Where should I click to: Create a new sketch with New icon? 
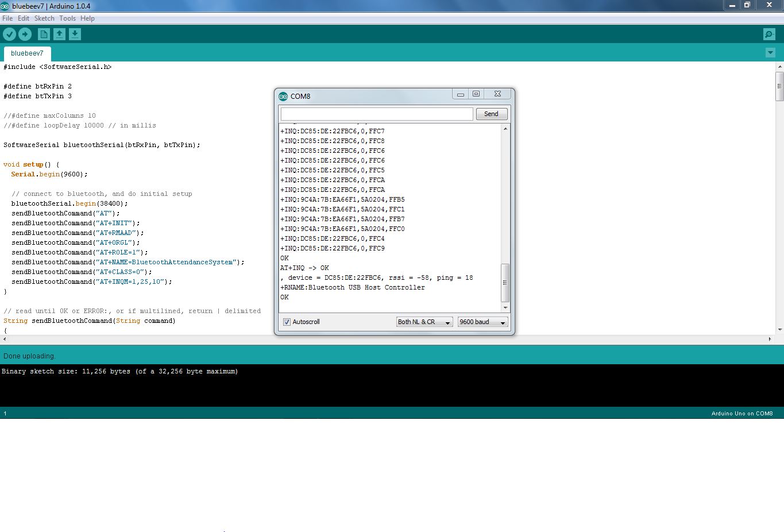44,34
